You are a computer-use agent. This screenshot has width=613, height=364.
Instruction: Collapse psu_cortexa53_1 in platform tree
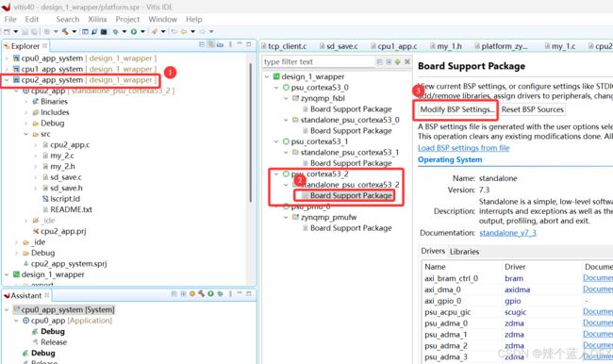click(276, 141)
